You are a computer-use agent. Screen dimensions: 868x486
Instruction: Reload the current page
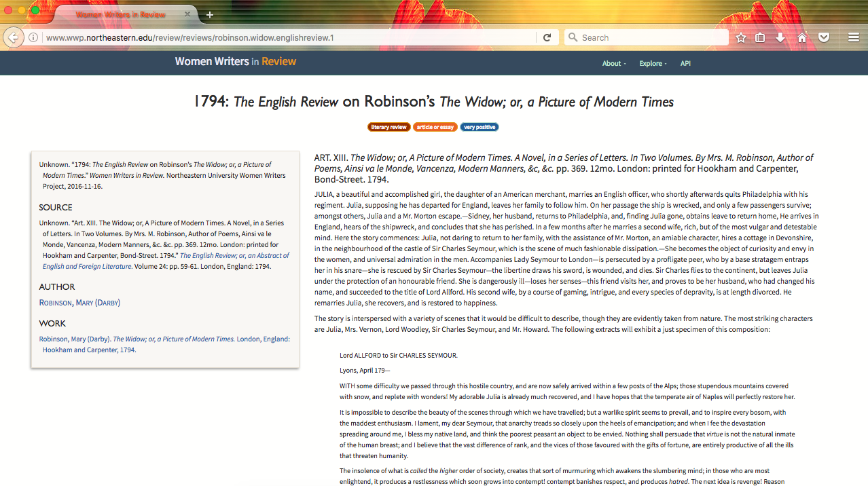pyautogui.click(x=547, y=38)
